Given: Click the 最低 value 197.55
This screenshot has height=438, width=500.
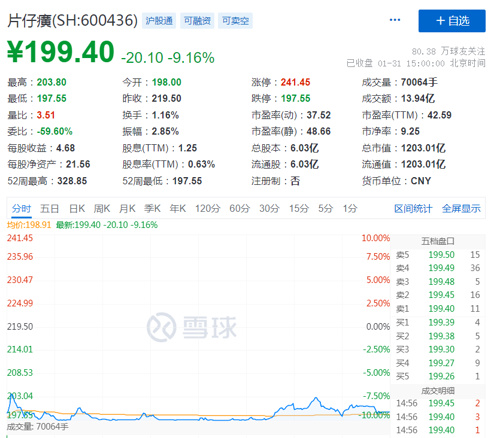Looking at the screenshot, I should pyautogui.click(x=51, y=98).
